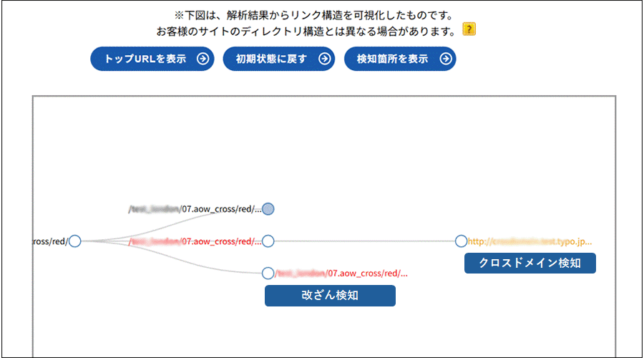Screen dimensions: 644x358
Task: Click the 改ざん検知 callout label
Action: (x=330, y=296)
